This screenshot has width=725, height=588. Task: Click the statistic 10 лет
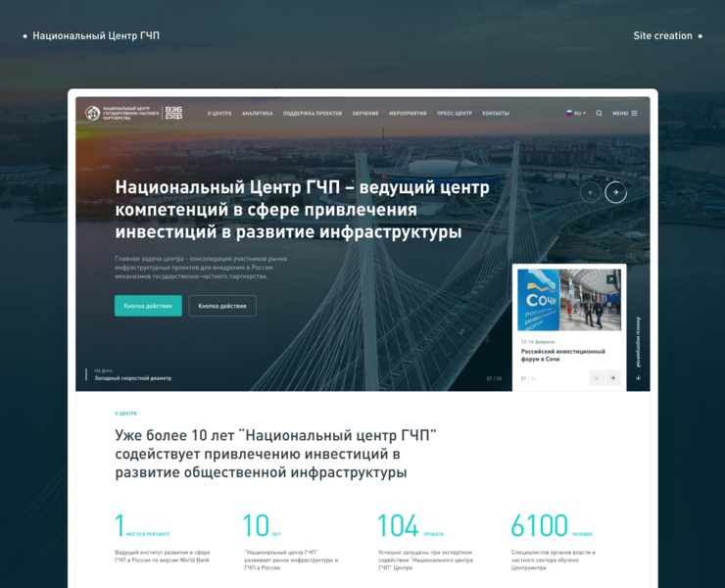(262, 526)
